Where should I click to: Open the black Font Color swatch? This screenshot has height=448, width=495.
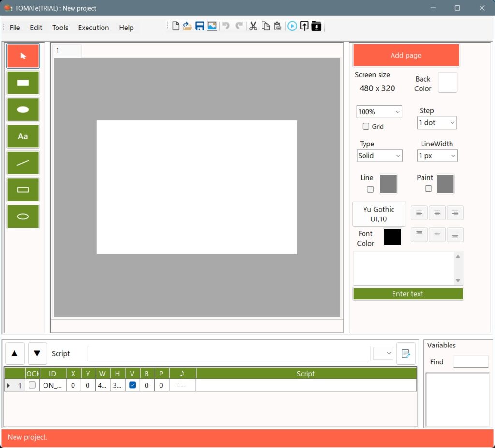393,237
